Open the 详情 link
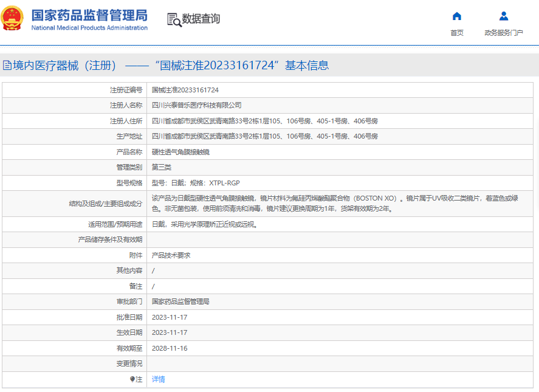The height and width of the screenshot is (392, 539). coord(159,379)
